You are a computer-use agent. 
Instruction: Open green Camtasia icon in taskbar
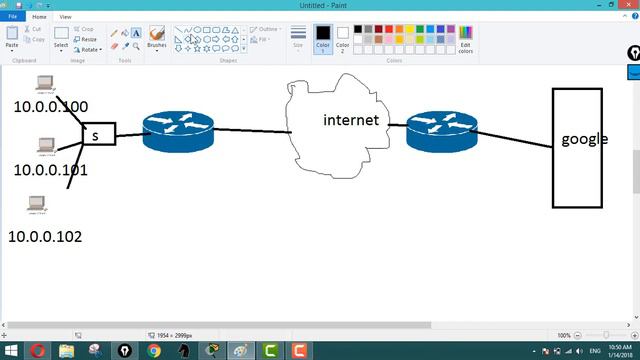tap(270, 351)
